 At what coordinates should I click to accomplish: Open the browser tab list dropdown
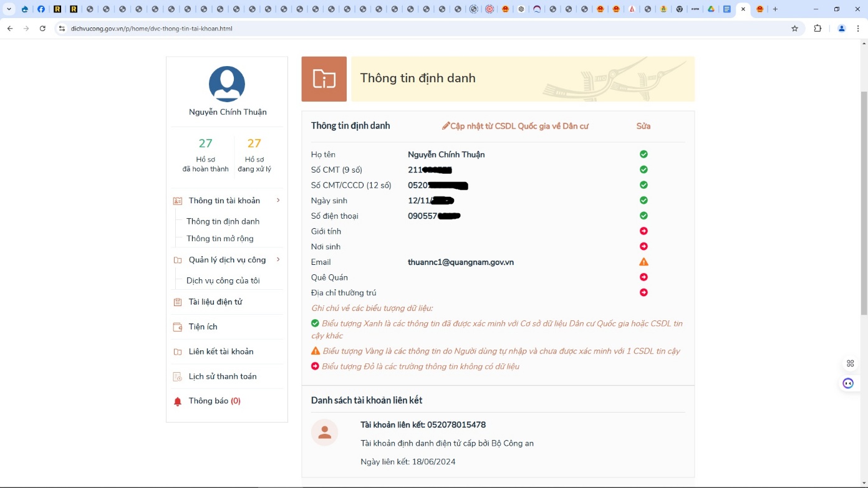coord(9,9)
